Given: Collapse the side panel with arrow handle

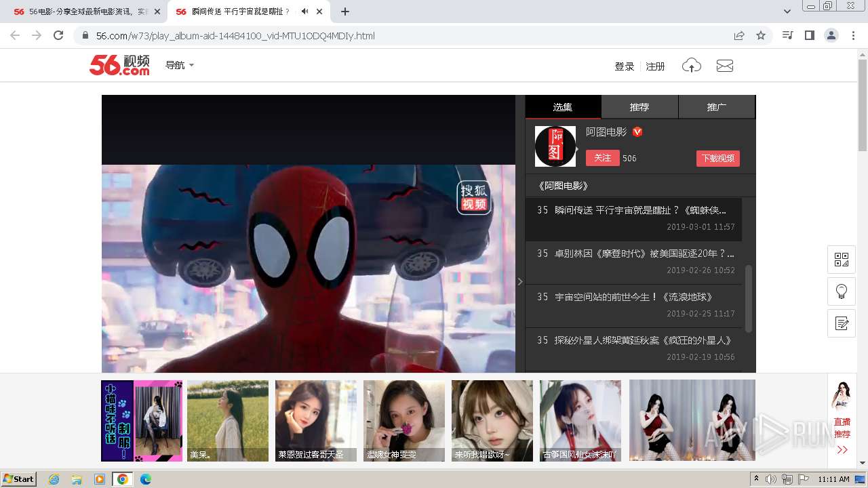Looking at the screenshot, I should (x=520, y=281).
